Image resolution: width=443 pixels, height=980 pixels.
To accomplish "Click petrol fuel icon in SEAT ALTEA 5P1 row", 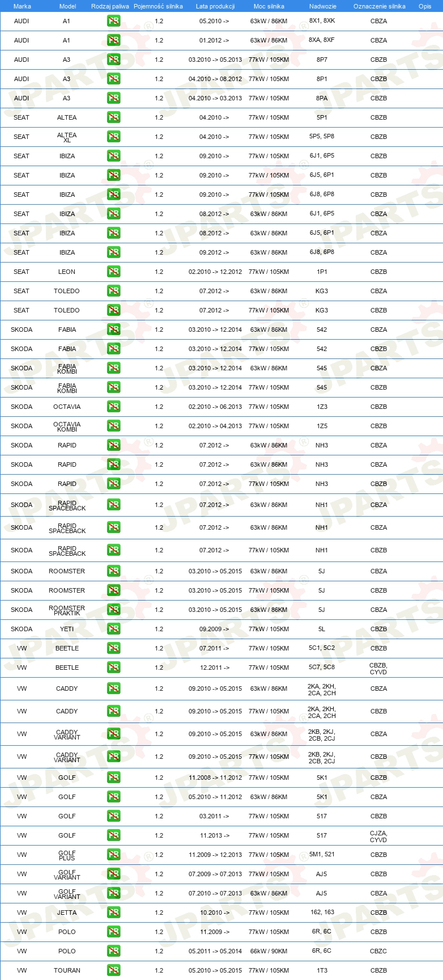I will pos(113,117).
